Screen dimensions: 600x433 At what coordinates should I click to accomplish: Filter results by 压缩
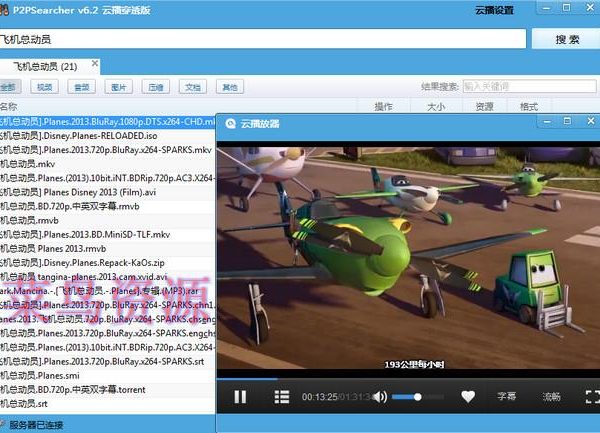156,87
